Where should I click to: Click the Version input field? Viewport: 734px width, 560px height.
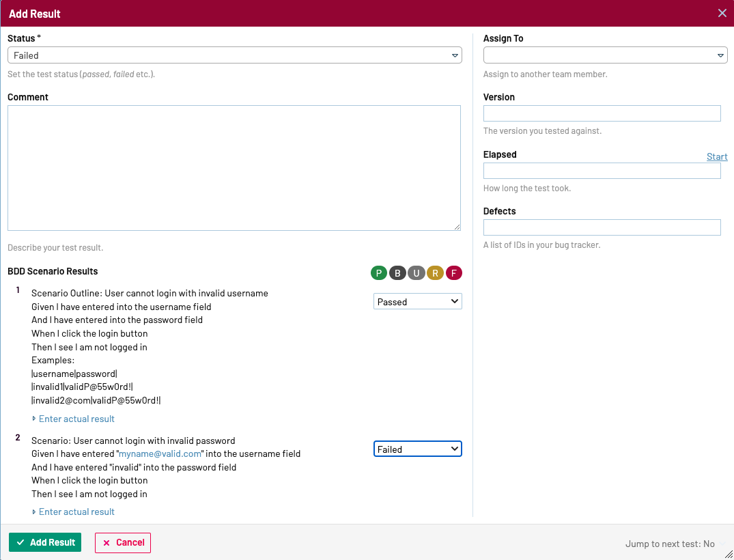[x=602, y=113]
